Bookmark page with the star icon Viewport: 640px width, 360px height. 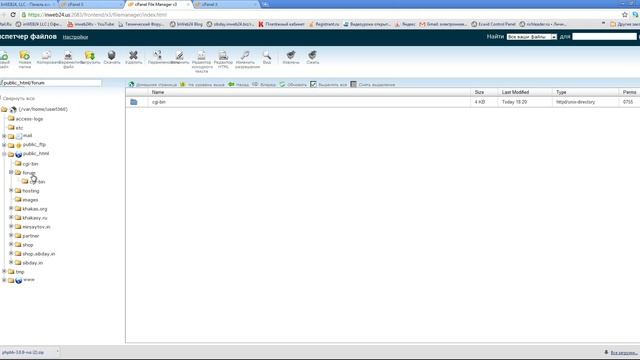point(624,15)
